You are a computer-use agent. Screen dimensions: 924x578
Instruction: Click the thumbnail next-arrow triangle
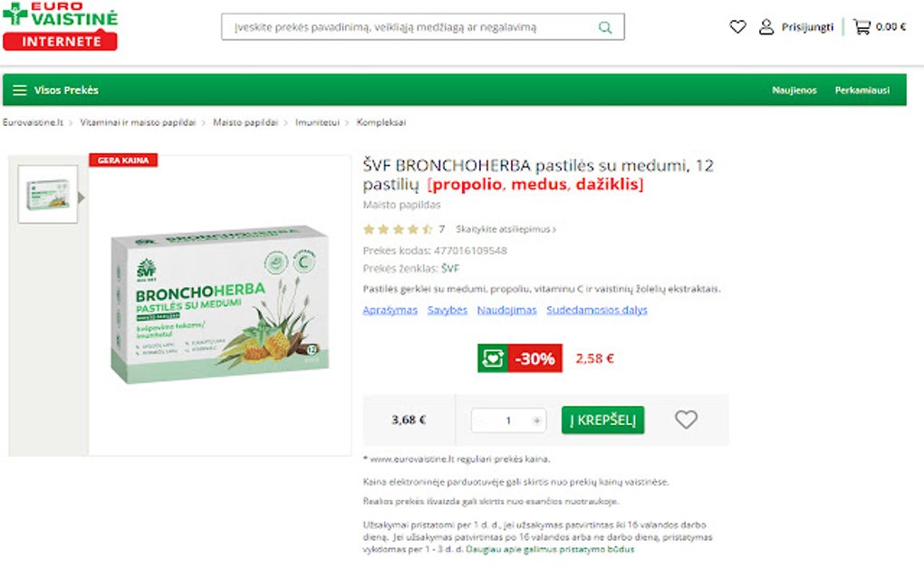[82, 197]
